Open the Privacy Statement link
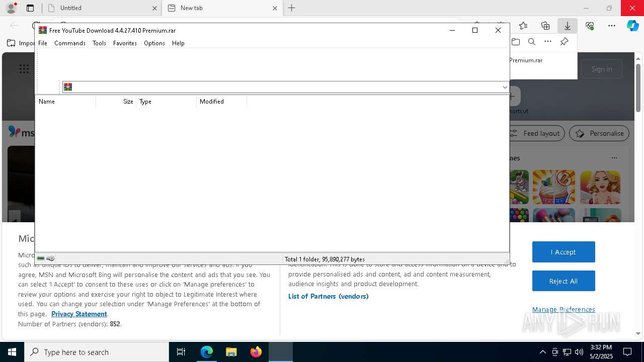644x362 pixels. tap(79, 314)
